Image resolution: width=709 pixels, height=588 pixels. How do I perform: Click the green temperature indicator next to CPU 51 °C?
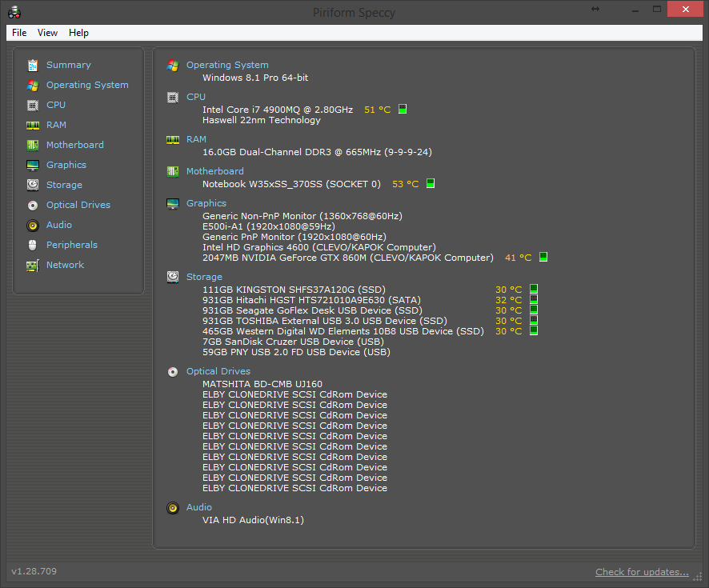coord(403,109)
